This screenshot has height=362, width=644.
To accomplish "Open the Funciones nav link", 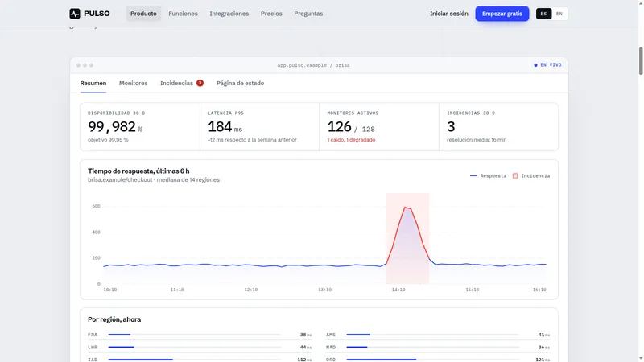I will point(183,14).
